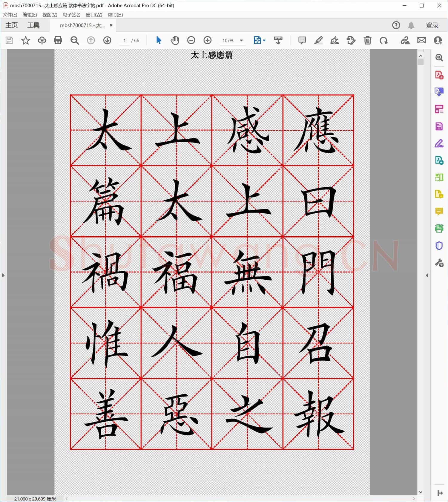This screenshot has height=502, width=448.
Task: Click the share link icon
Action: pyautogui.click(x=405, y=40)
